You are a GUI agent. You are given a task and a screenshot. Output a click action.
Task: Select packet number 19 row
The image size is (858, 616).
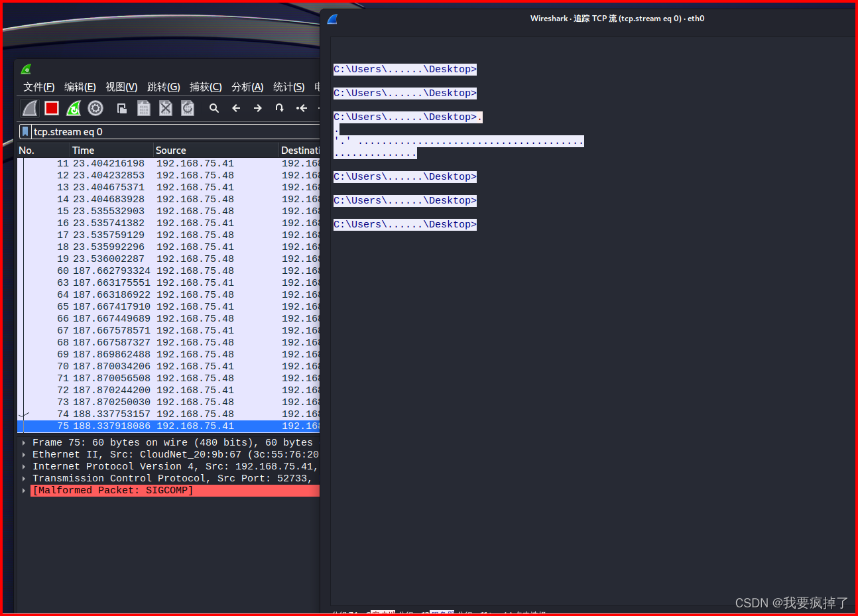[x=168, y=259]
